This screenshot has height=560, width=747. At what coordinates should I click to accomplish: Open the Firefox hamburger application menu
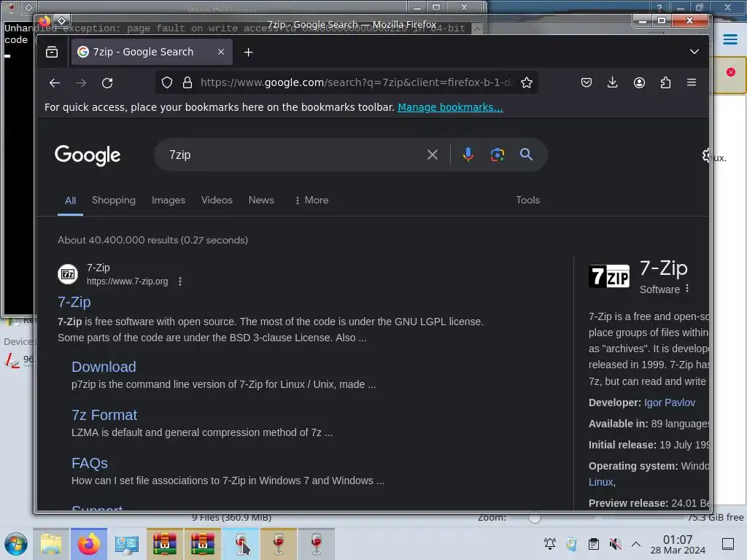pos(692,83)
